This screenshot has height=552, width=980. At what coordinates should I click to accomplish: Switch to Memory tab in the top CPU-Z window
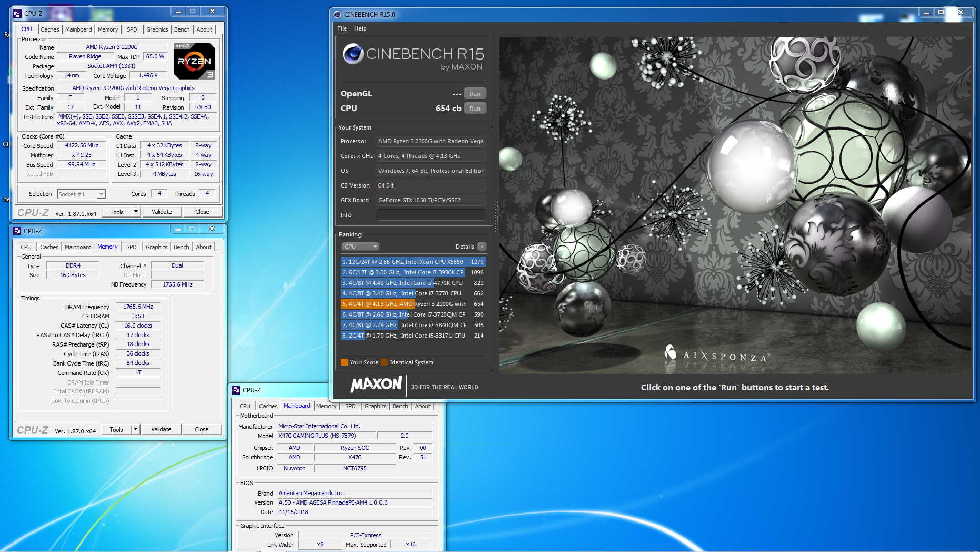(108, 29)
